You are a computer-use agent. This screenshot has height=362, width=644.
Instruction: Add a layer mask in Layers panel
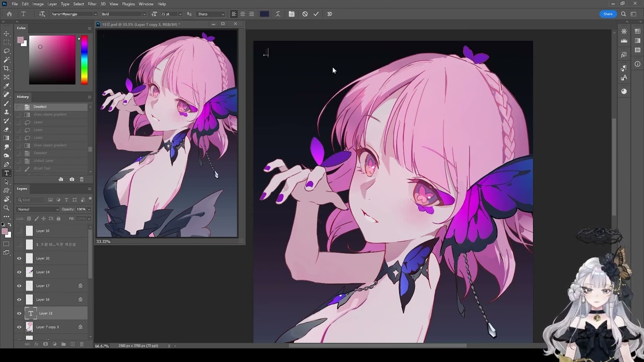tap(45, 344)
